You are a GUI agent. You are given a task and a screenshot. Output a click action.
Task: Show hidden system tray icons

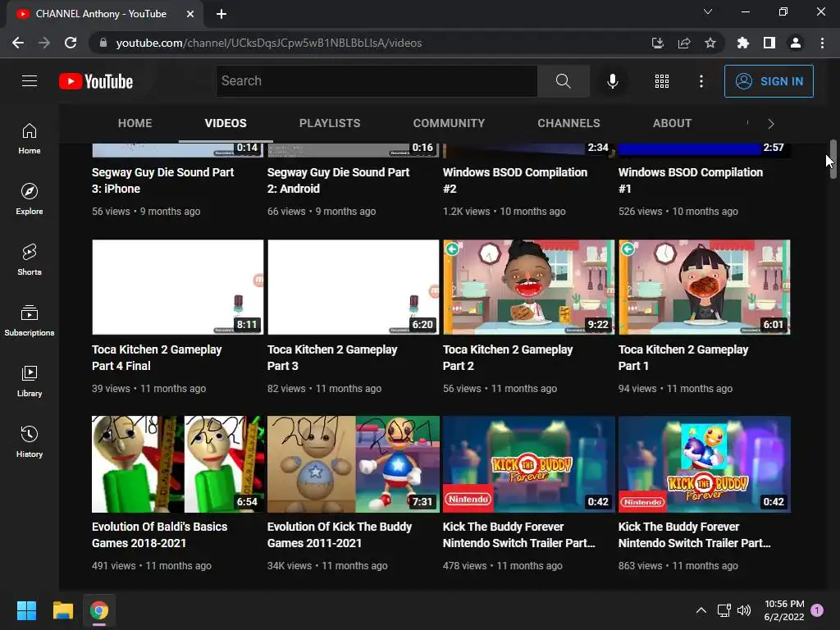[x=701, y=610]
